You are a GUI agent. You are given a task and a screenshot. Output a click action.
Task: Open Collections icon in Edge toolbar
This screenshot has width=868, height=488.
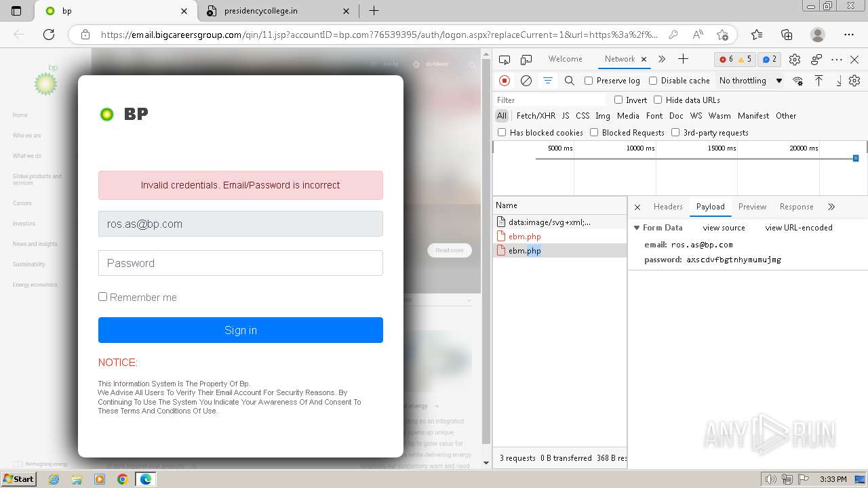pyautogui.click(x=787, y=35)
